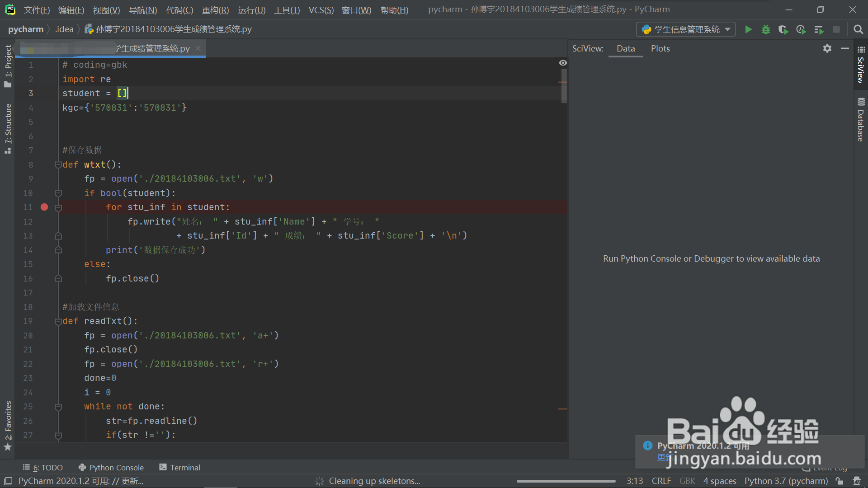Open the run configuration dropdown
The height and width of the screenshot is (488, 868).
(686, 29)
